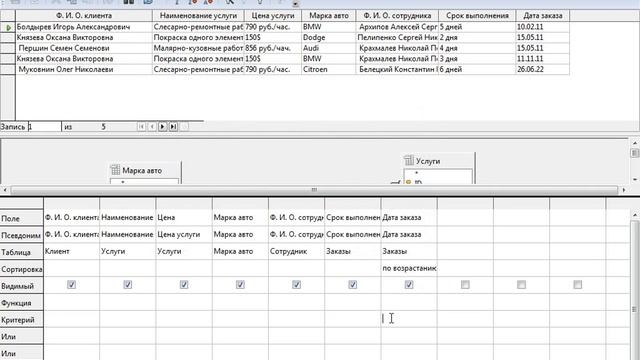Screen dimensions: 640x360
Task: Select the Поле row header
Action: (x=22, y=218)
